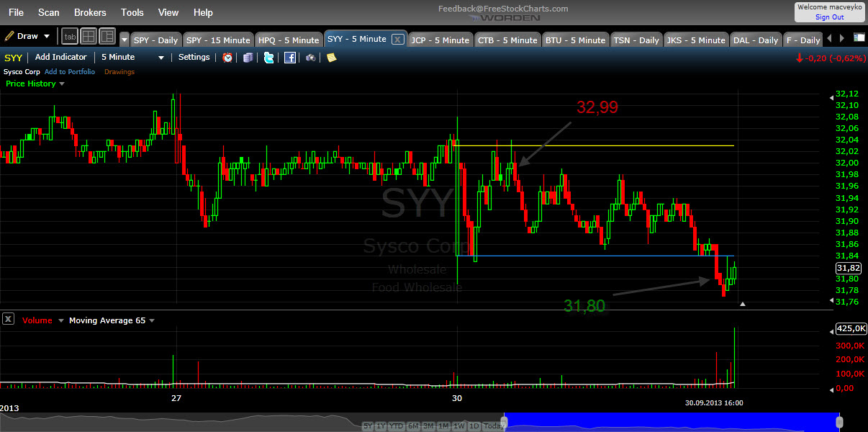
Task: Open the yellow sticky note icon
Action: coord(331,58)
